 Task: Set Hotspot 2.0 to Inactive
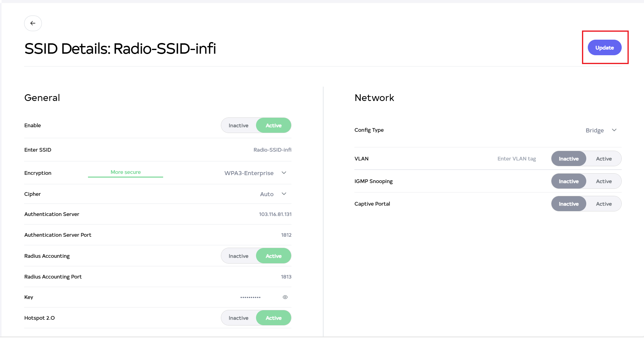[x=238, y=318]
